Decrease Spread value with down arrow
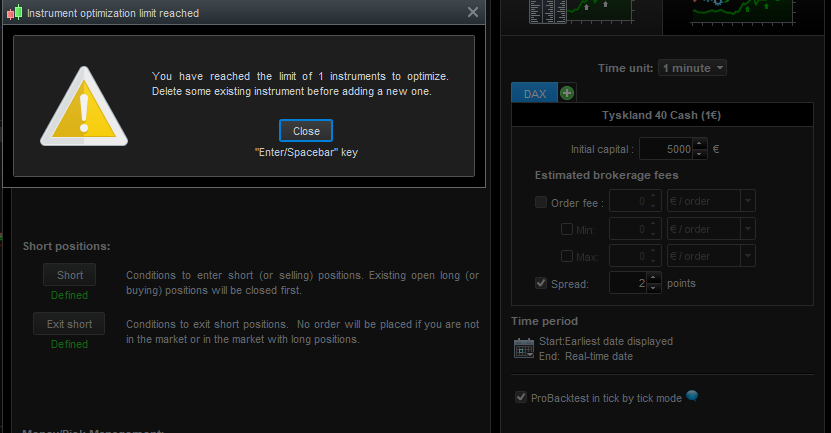 [653, 288]
